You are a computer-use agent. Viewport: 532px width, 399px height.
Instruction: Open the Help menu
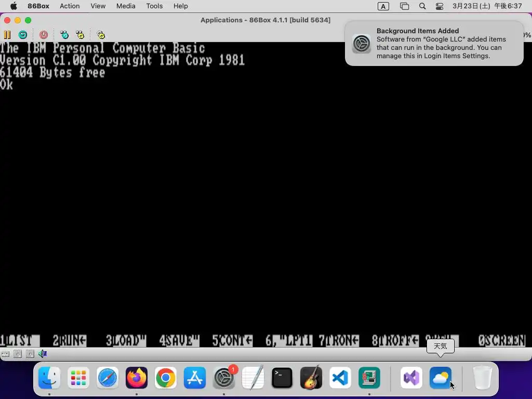click(x=180, y=6)
